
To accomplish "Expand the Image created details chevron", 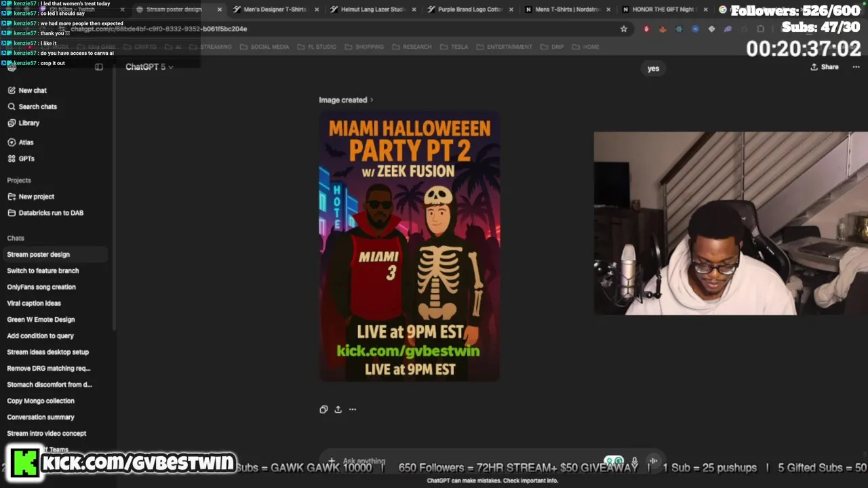I will (x=372, y=100).
